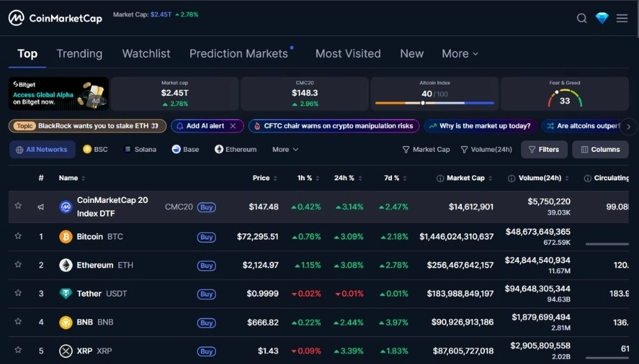Screen dimensions: 639x364
Task: Click the Altcoin Index slider bar
Action: click(x=435, y=103)
